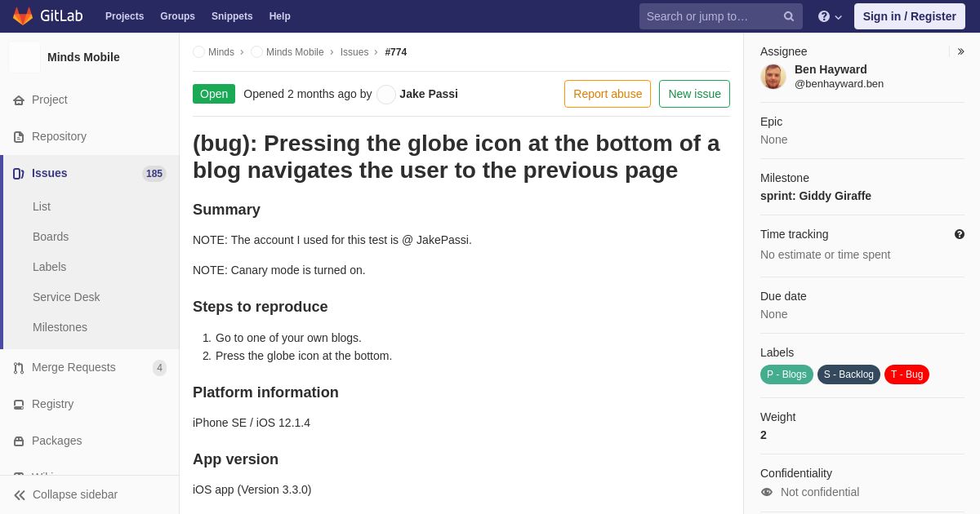Open author Jake Passi's profile link
The height and width of the screenshot is (514, 980).
click(x=429, y=94)
